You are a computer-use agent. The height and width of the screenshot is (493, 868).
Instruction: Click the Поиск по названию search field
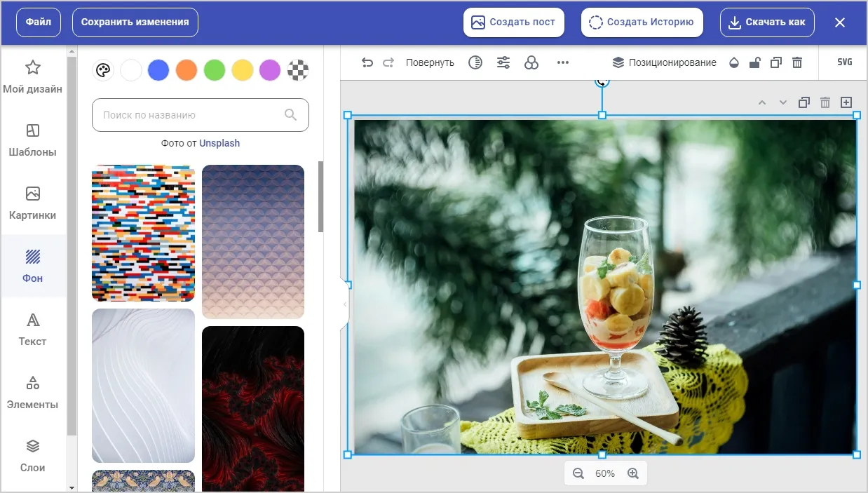[200, 114]
